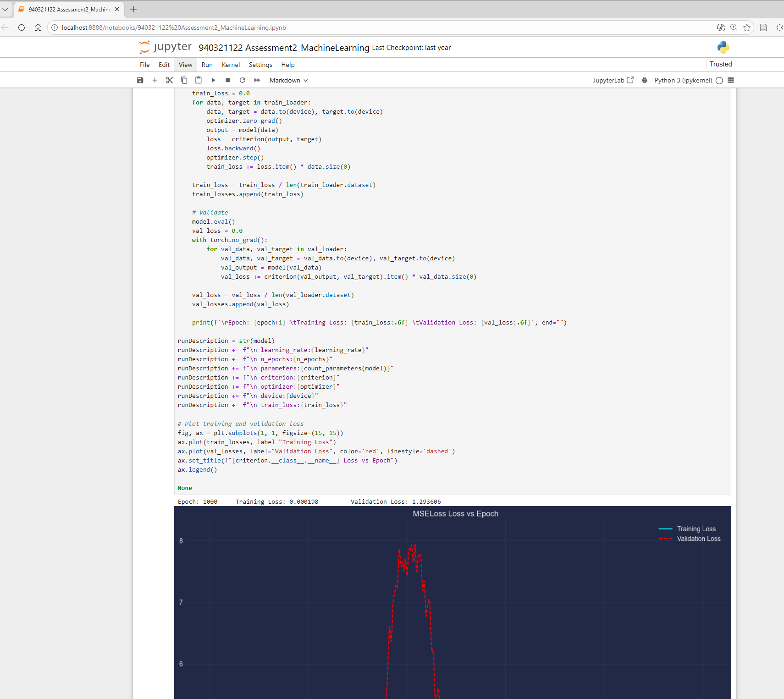784x699 pixels.
Task: Cut the selected cells
Action: (169, 80)
